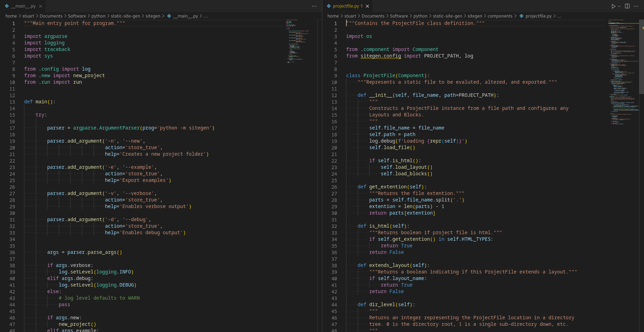This screenshot has width=644, height=332.
Task: Open the 'Documents' breadcrumb in the left editor
Action: (x=51, y=16)
